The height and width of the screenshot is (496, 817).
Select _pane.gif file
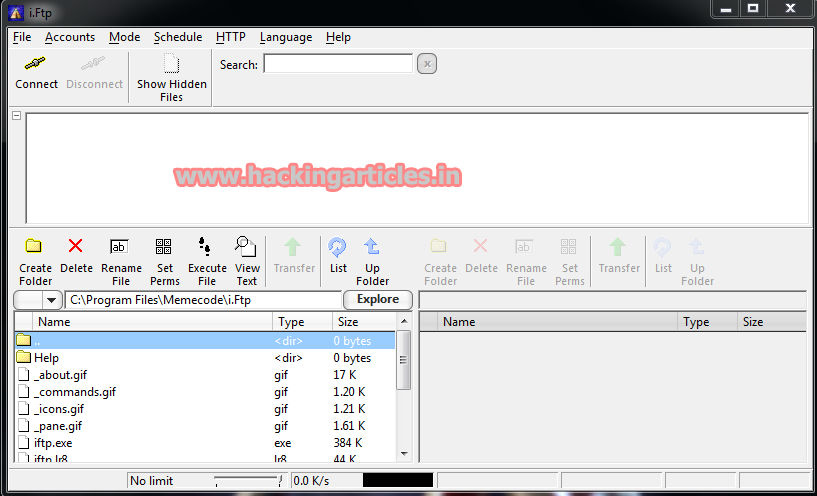click(205, 426)
